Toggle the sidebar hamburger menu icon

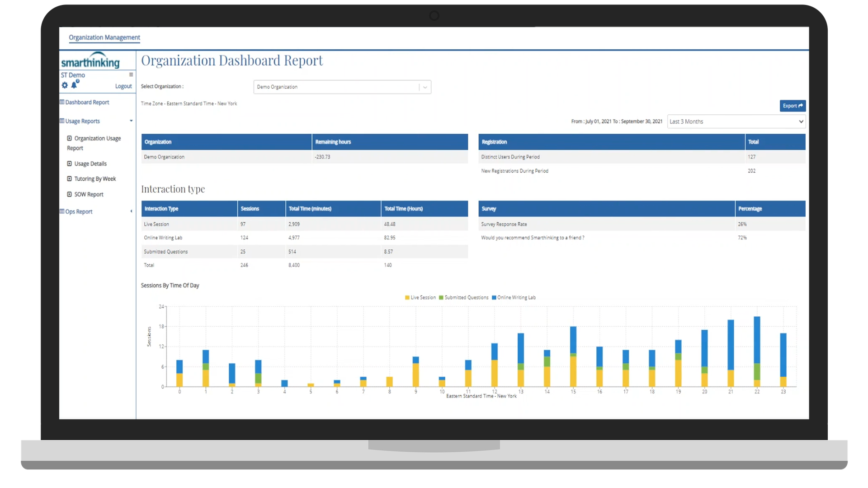(131, 75)
